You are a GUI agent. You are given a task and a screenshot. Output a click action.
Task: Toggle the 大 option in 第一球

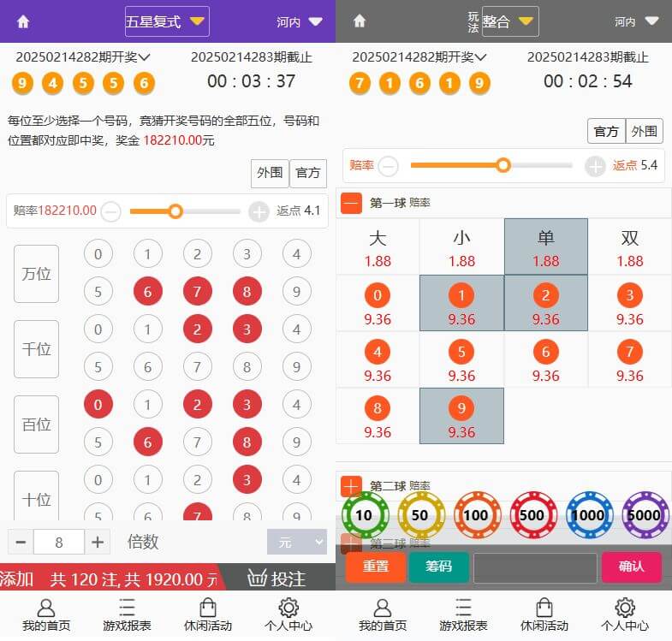click(x=378, y=246)
